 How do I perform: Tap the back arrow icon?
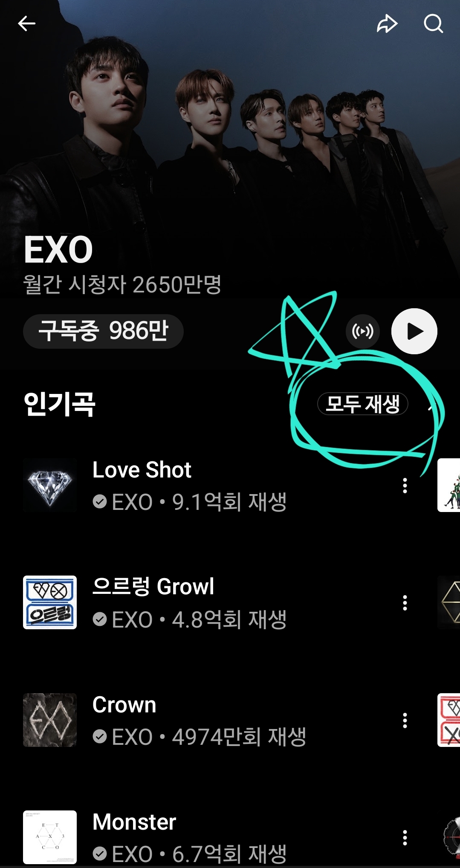click(x=26, y=23)
